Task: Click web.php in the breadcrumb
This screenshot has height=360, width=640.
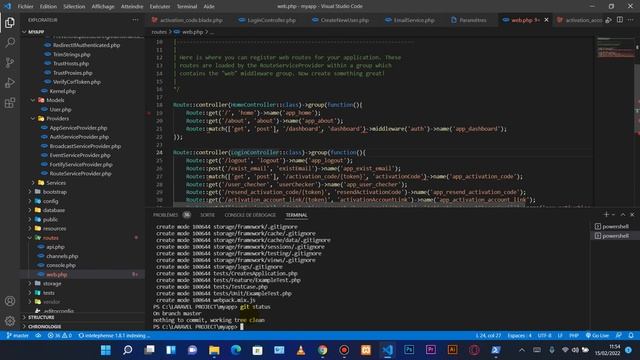Action: pyautogui.click(x=192, y=32)
